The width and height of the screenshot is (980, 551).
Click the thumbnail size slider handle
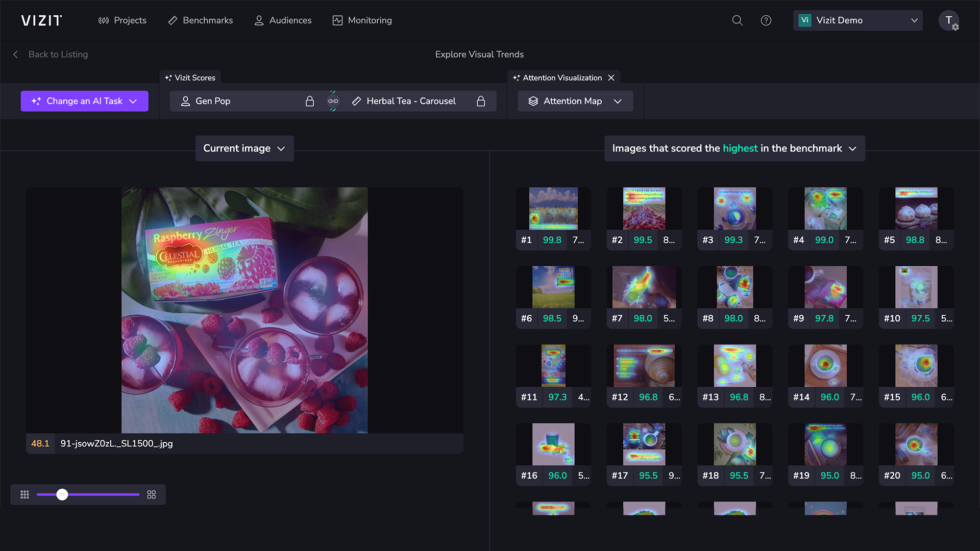click(x=62, y=494)
